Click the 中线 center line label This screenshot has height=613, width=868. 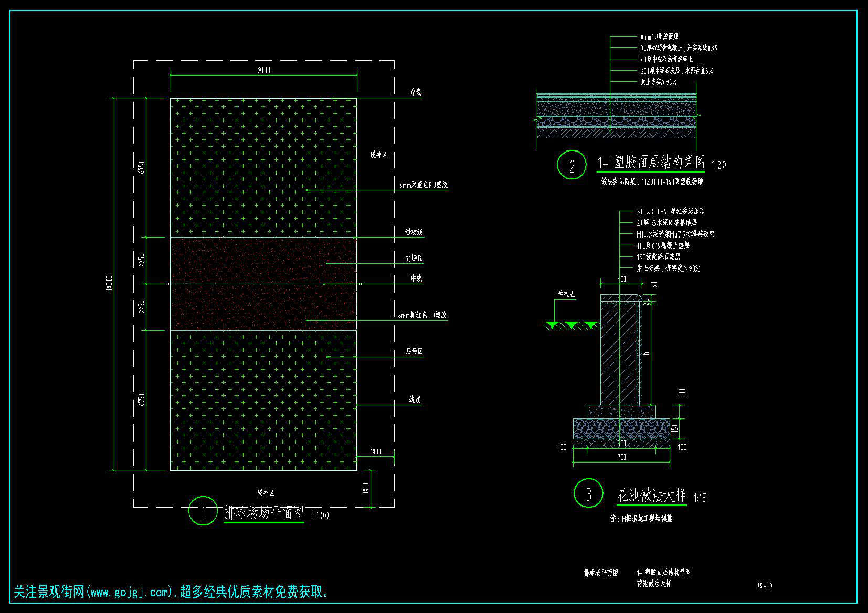pyautogui.click(x=416, y=279)
